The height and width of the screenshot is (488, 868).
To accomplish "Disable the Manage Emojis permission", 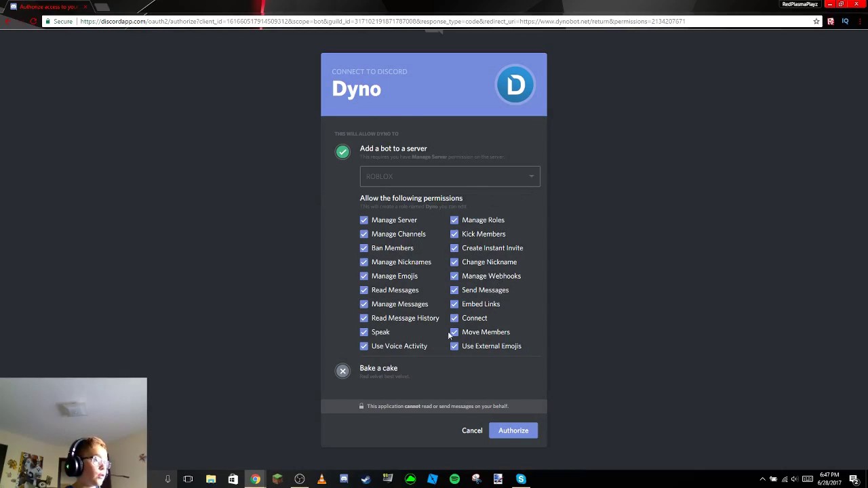I will tap(364, 276).
